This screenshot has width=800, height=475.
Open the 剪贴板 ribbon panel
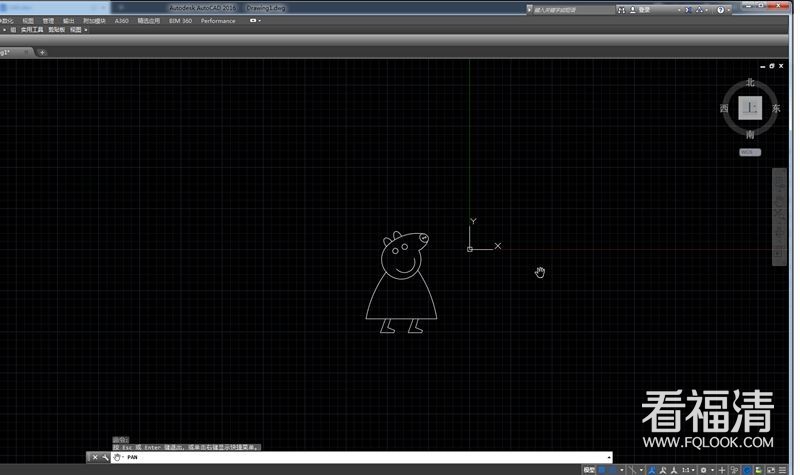[56, 30]
